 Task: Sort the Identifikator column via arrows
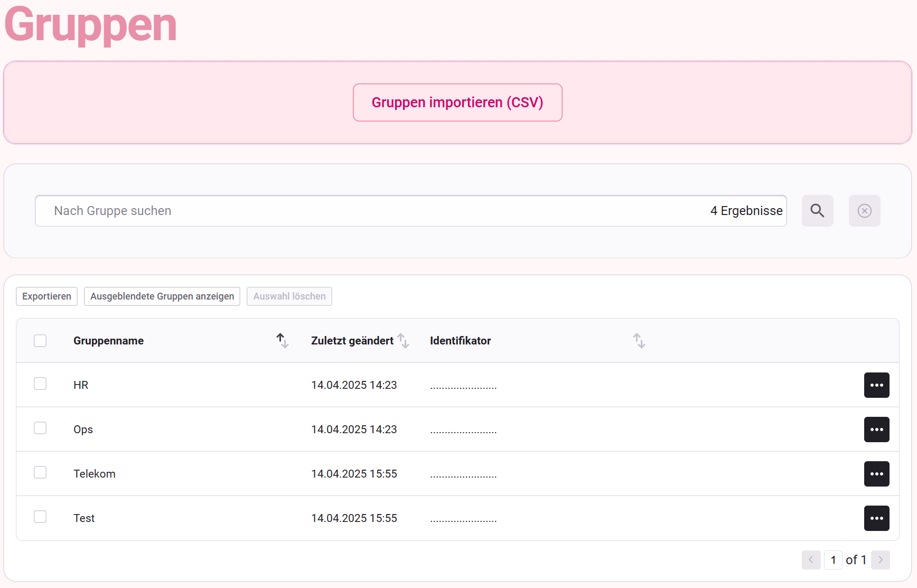pos(639,341)
